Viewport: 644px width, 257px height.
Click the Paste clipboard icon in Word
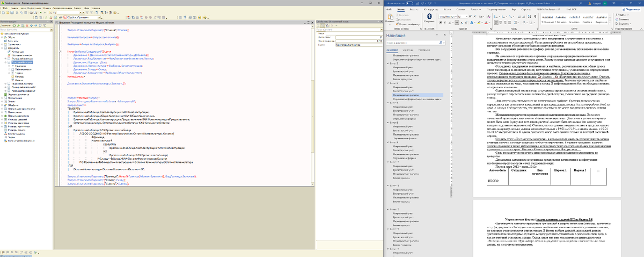point(390,17)
